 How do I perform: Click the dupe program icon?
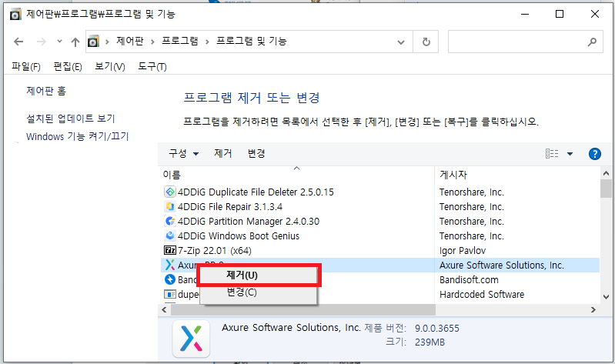coord(170,294)
